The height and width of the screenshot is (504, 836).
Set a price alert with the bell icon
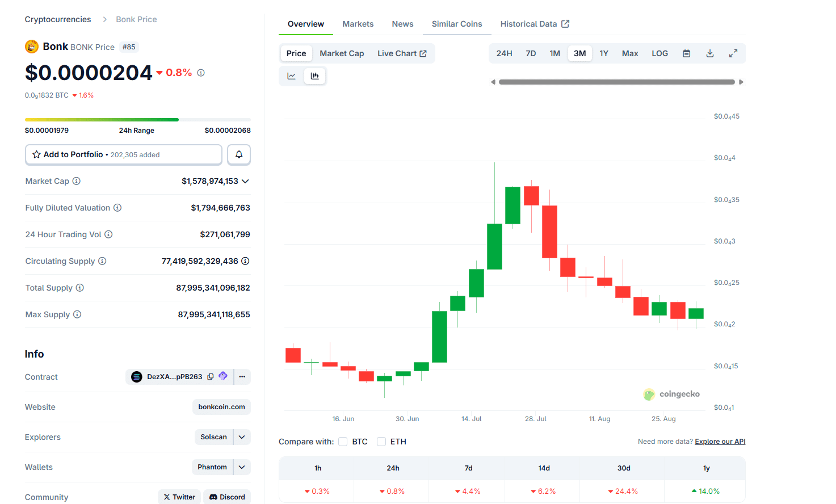[x=238, y=154]
